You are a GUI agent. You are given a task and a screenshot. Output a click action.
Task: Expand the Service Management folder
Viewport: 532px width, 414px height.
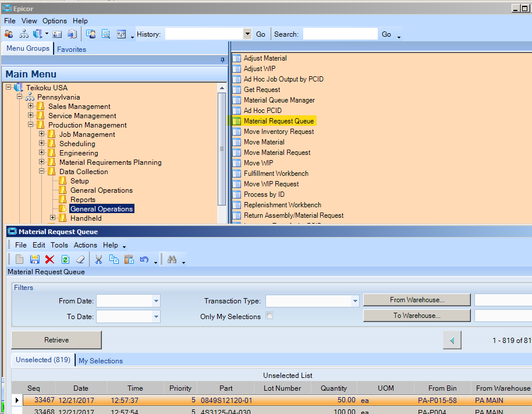[30, 115]
